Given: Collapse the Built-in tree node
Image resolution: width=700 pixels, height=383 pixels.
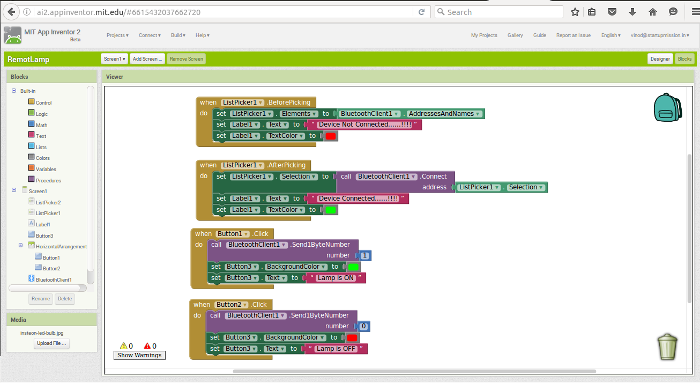Looking at the screenshot, I should click(x=14, y=91).
